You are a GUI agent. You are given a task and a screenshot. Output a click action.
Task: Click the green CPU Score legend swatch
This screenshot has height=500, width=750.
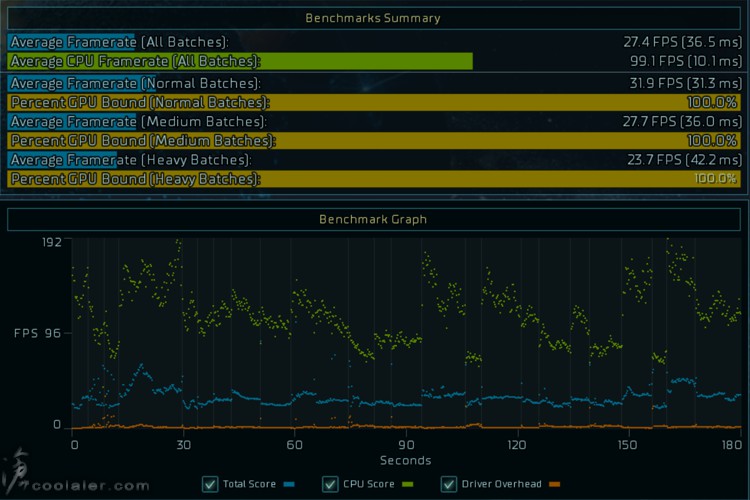408,484
